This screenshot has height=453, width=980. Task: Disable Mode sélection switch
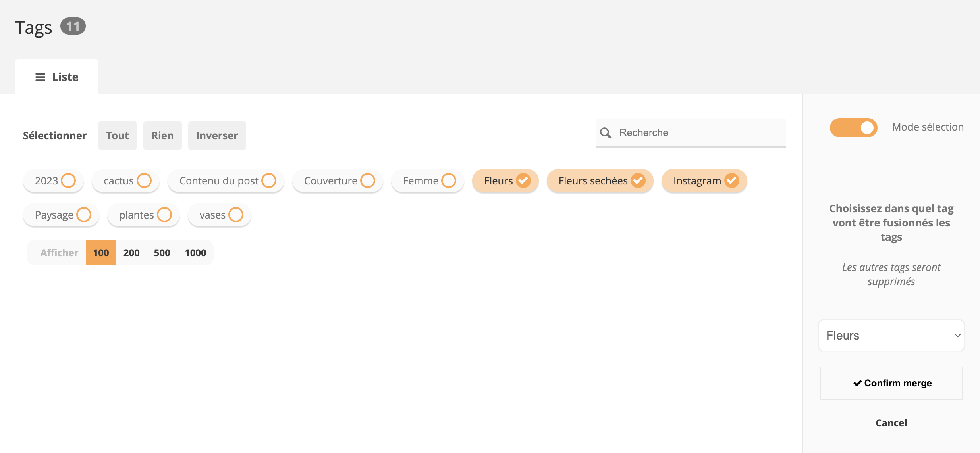[x=854, y=127]
